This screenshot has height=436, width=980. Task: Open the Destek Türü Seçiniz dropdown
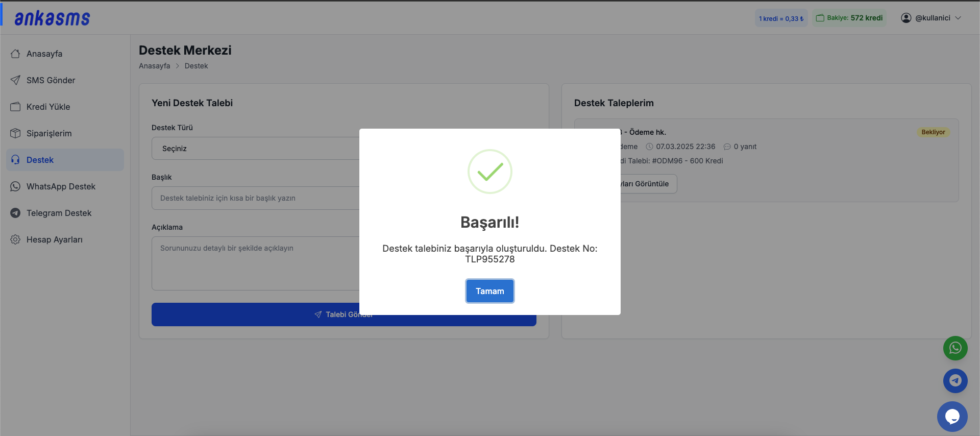pos(255,149)
